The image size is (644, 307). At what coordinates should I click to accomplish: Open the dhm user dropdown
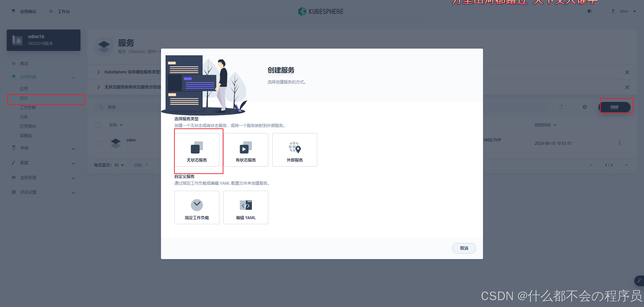tap(624, 11)
